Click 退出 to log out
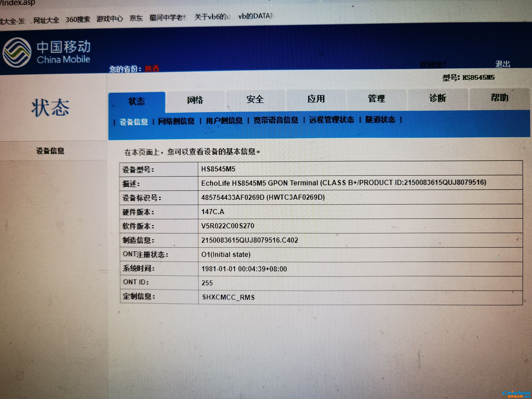532x399 pixels. (x=502, y=64)
